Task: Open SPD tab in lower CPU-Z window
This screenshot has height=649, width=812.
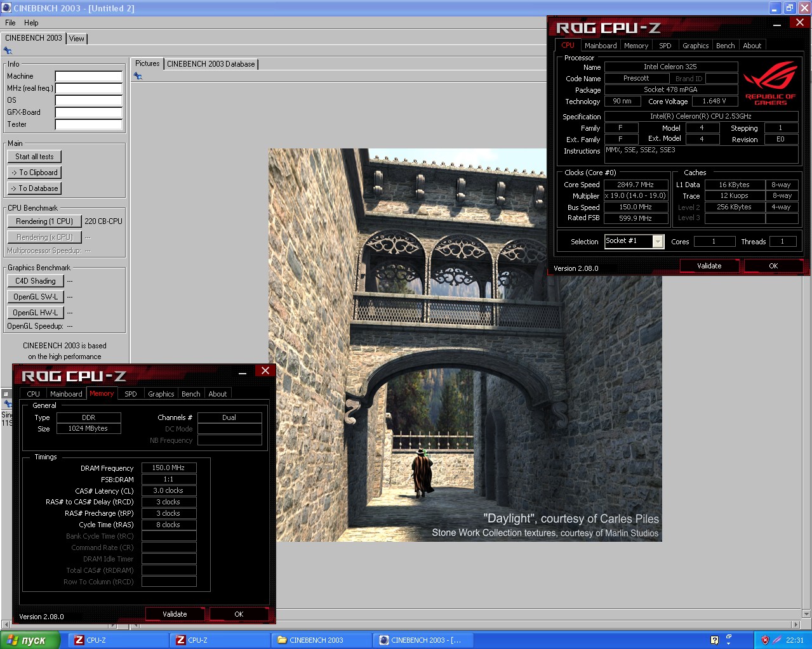Action: pyautogui.click(x=131, y=394)
